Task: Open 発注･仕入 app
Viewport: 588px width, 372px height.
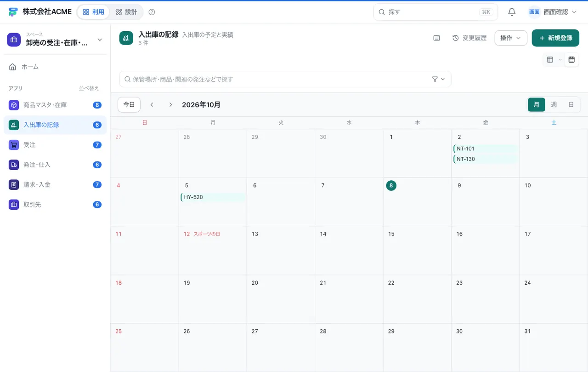Action: point(55,165)
